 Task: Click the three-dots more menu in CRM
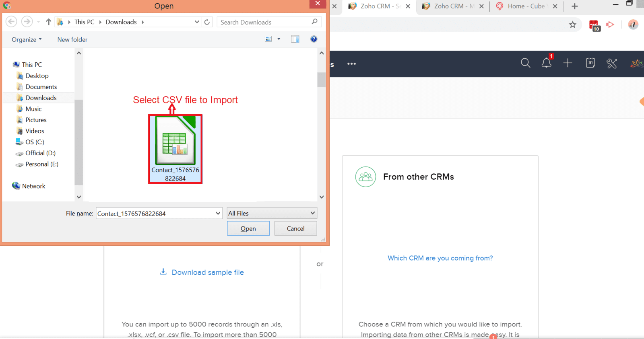(x=351, y=64)
